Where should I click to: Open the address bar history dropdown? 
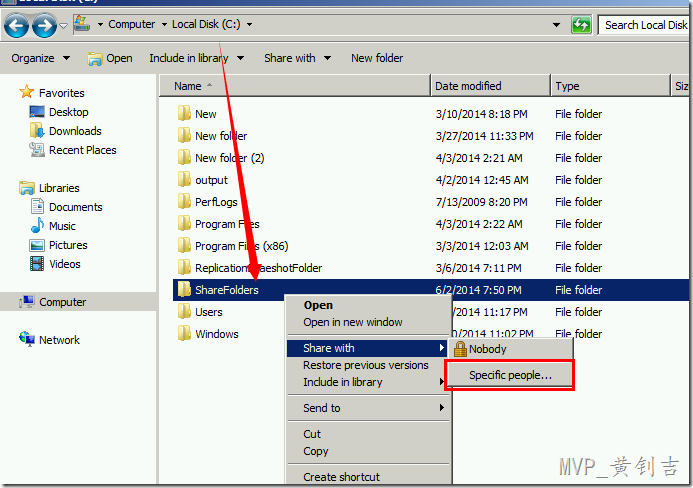(556, 25)
